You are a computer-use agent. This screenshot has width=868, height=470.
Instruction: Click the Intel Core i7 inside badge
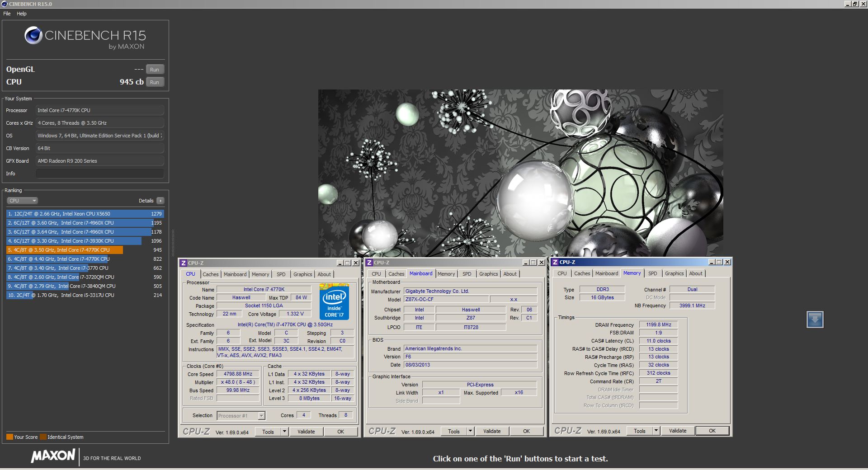[x=334, y=301]
